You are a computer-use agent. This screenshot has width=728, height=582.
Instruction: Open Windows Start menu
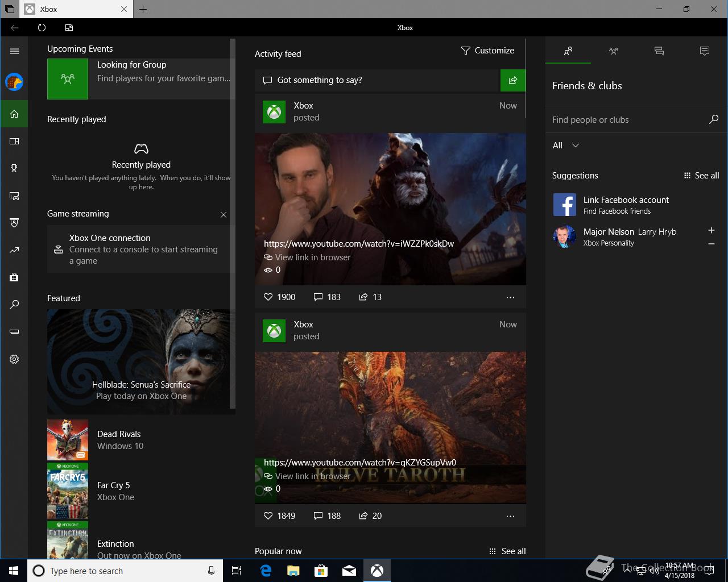click(14, 571)
